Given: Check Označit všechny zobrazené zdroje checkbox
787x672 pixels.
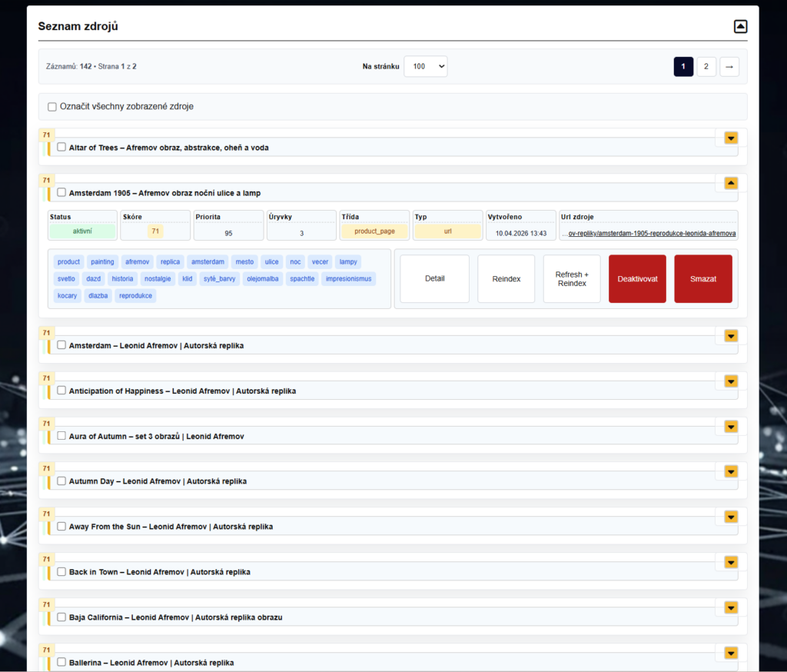Looking at the screenshot, I should [x=52, y=107].
